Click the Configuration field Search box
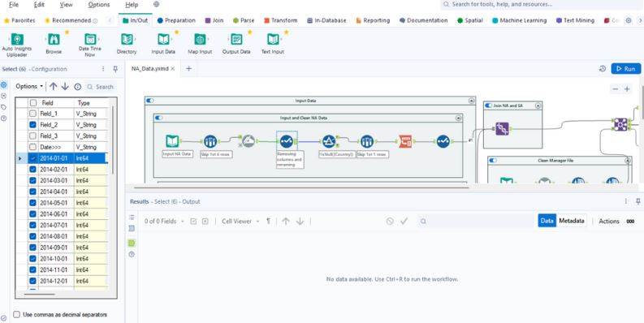644x323 pixels. [x=101, y=87]
